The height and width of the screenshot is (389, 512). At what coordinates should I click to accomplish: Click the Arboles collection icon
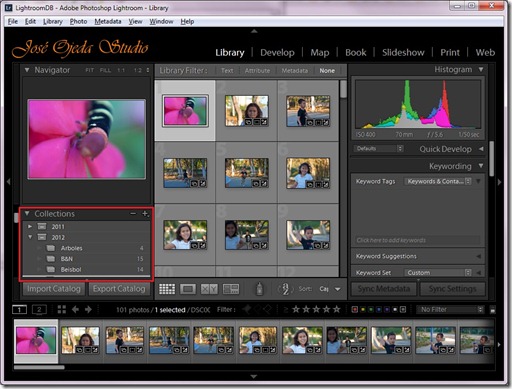[x=51, y=248]
